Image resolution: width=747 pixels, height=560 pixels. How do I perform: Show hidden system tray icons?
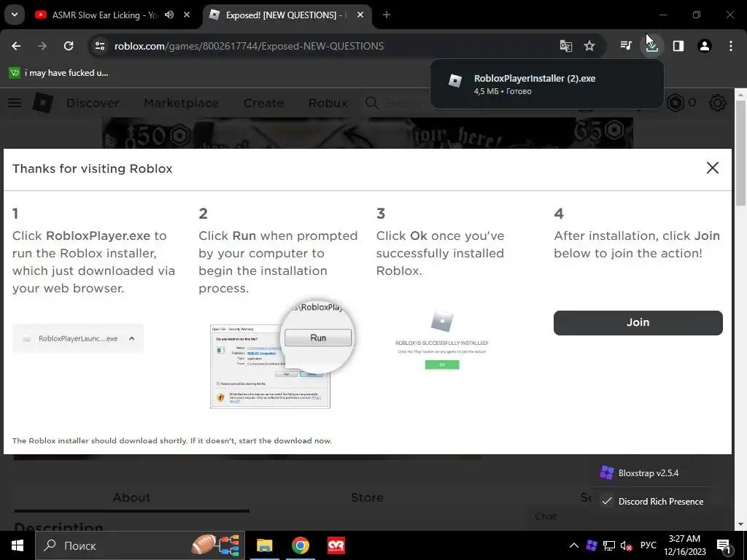coord(574,545)
